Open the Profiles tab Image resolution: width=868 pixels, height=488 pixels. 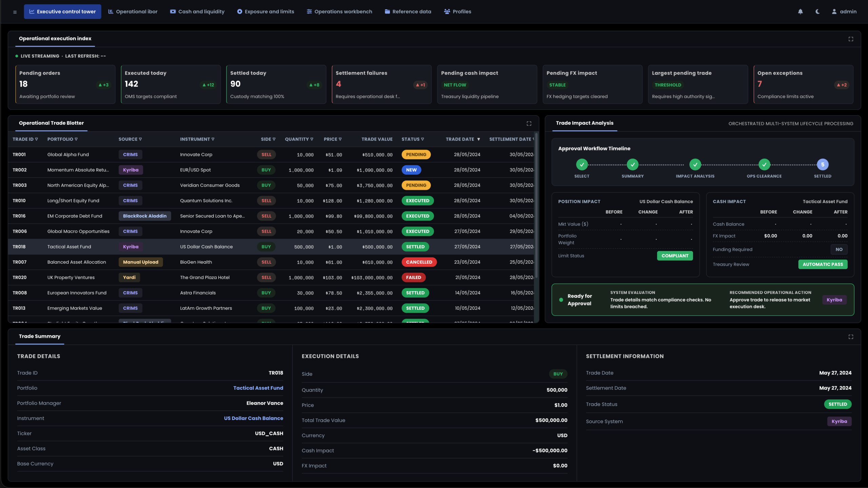click(x=457, y=12)
